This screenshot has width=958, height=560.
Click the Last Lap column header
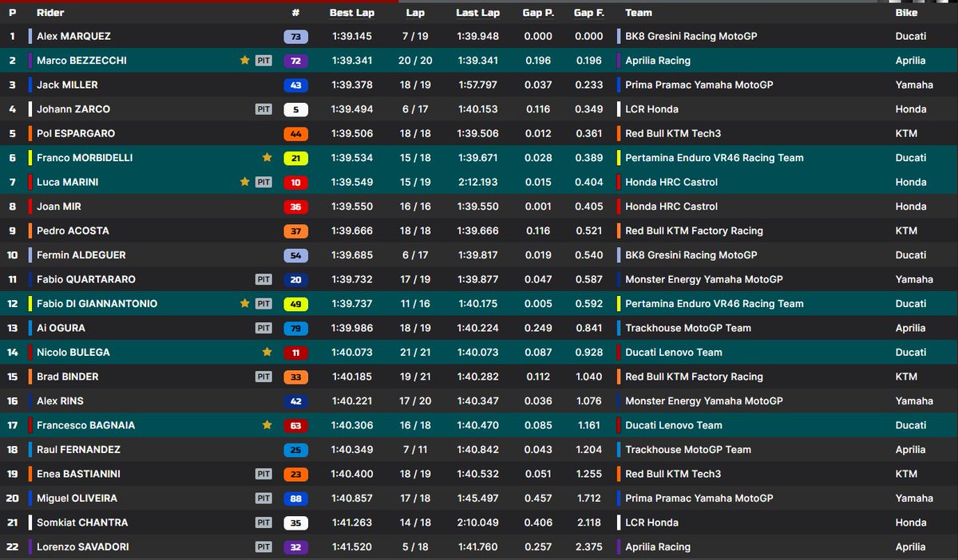point(477,13)
